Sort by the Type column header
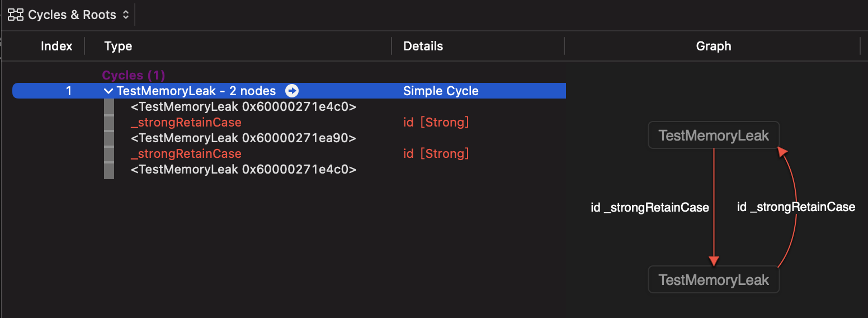The height and width of the screenshot is (318, 868). [118, 46]
